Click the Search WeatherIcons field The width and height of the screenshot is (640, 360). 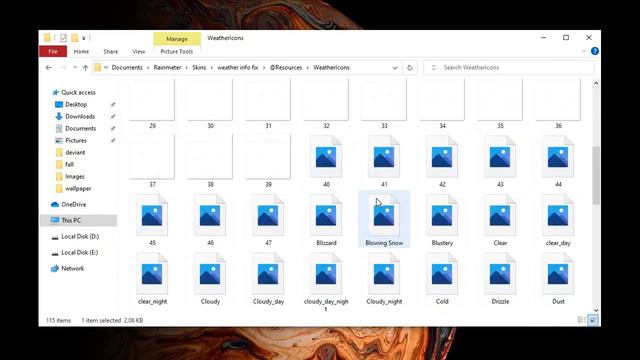coord(509,68)
